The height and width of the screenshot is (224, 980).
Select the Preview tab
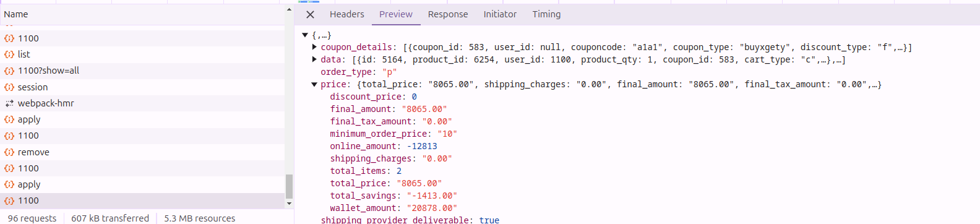pos(396,14)
